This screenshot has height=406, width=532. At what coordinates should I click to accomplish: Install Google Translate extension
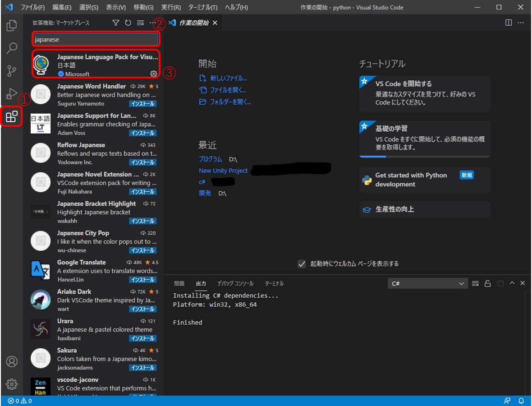coord(142,280)
